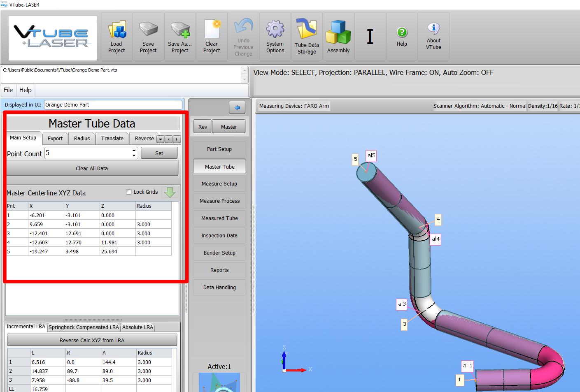Increase Point Count with up spinner
The width and height of the screenshot is (580, 392).
134,151
